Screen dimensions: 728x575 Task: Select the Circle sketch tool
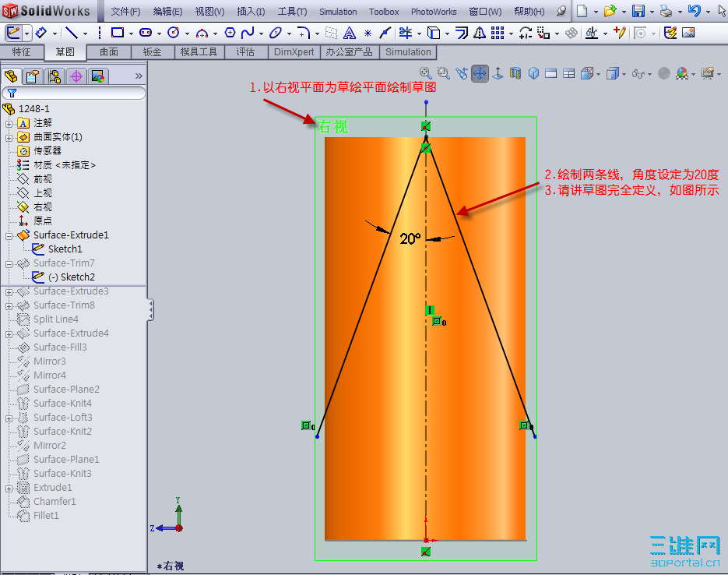(174, 33)
